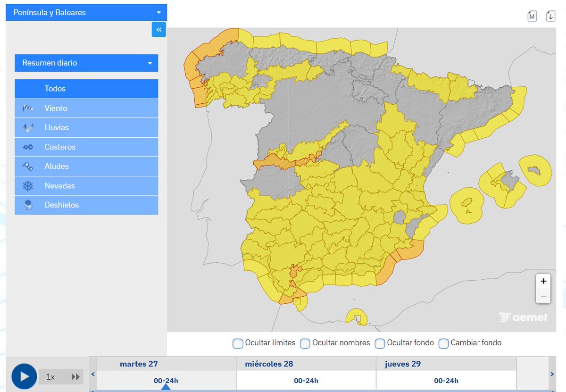Select the Lluvias rain icon
Screen dimensions: 566x392
pyautogui.click(x=27, y=127)
